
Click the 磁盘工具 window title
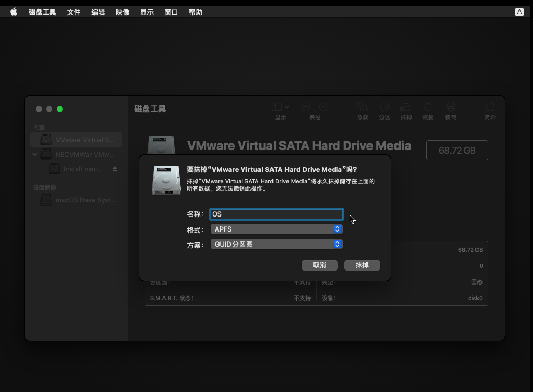pyautogui.click(x=150, y=109)
